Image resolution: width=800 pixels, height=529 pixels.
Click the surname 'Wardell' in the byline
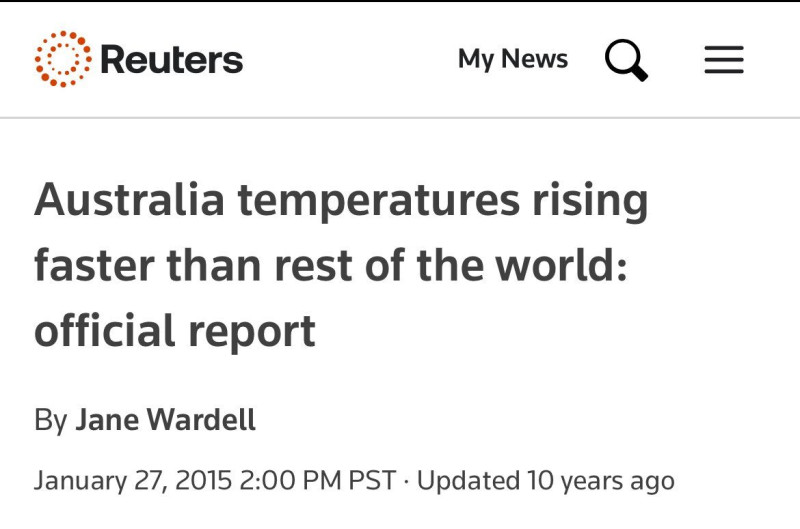tap(201, 420)
